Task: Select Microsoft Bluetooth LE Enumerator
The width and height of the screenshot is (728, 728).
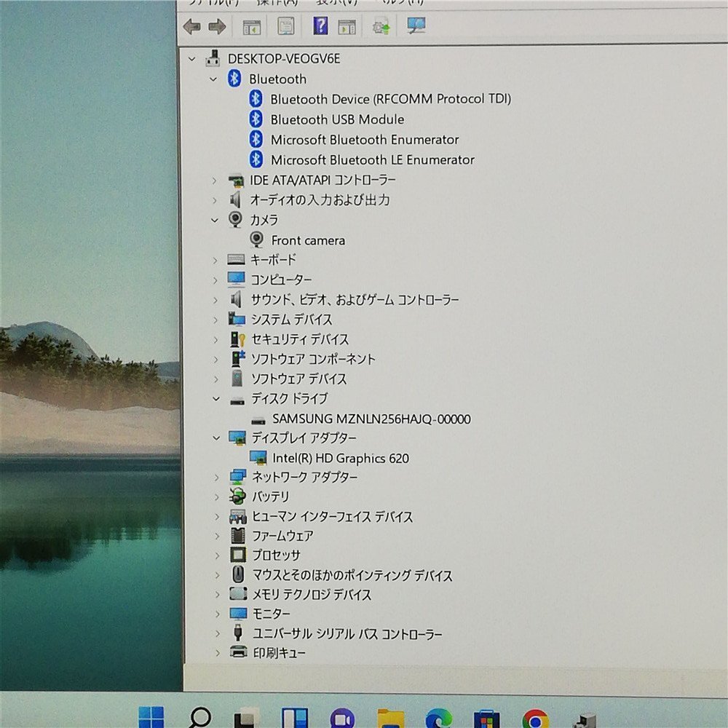Action: 372,159
